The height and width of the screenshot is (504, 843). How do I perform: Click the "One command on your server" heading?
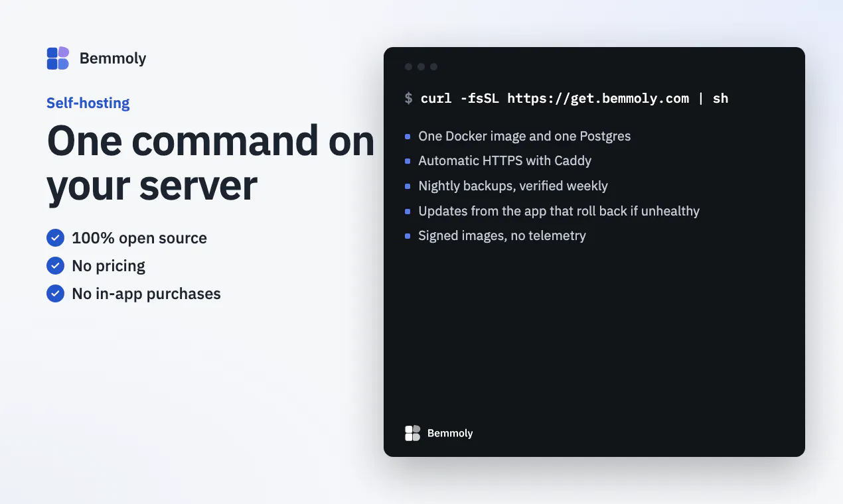(x=211, y=163)
